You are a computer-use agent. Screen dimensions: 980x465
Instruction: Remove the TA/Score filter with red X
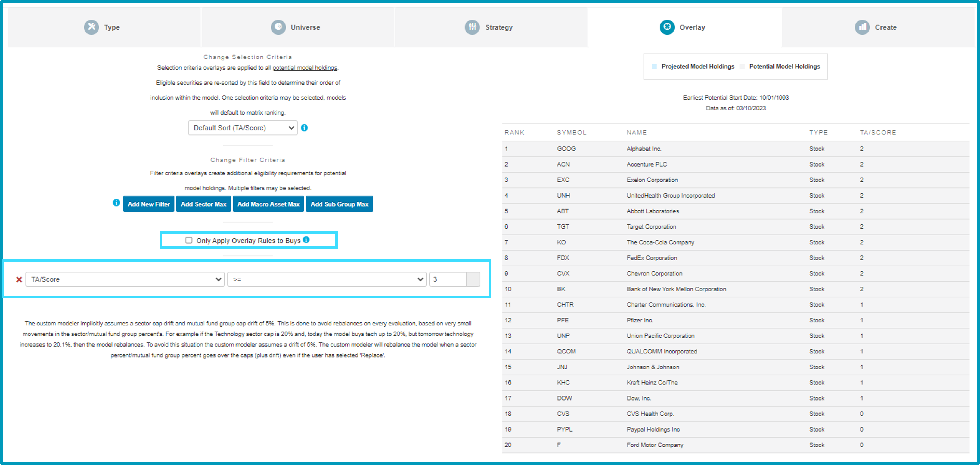pyautogui.click(x=19, y=280)
